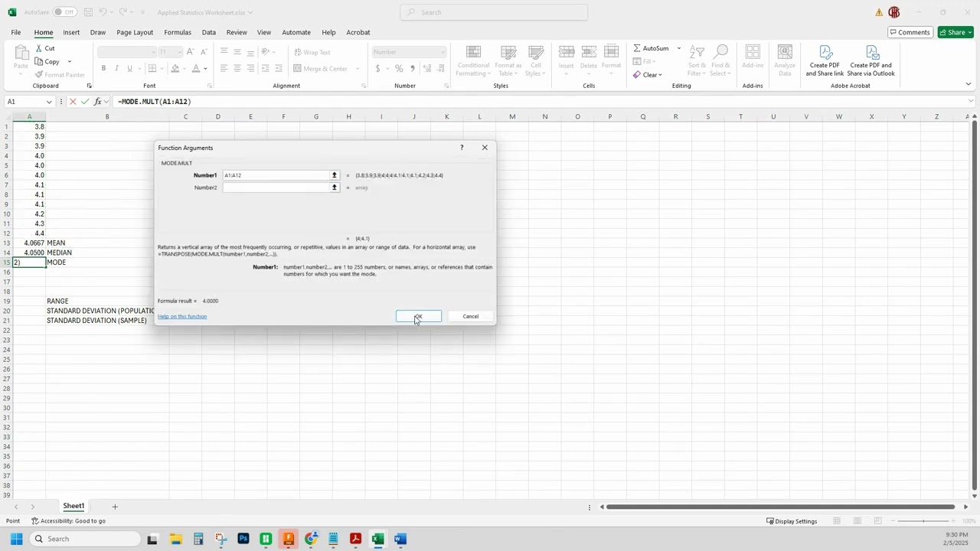The width and height of the screenshot is (980, 551).
Task: Toggle Italic formatting
Action: (116, 68)
